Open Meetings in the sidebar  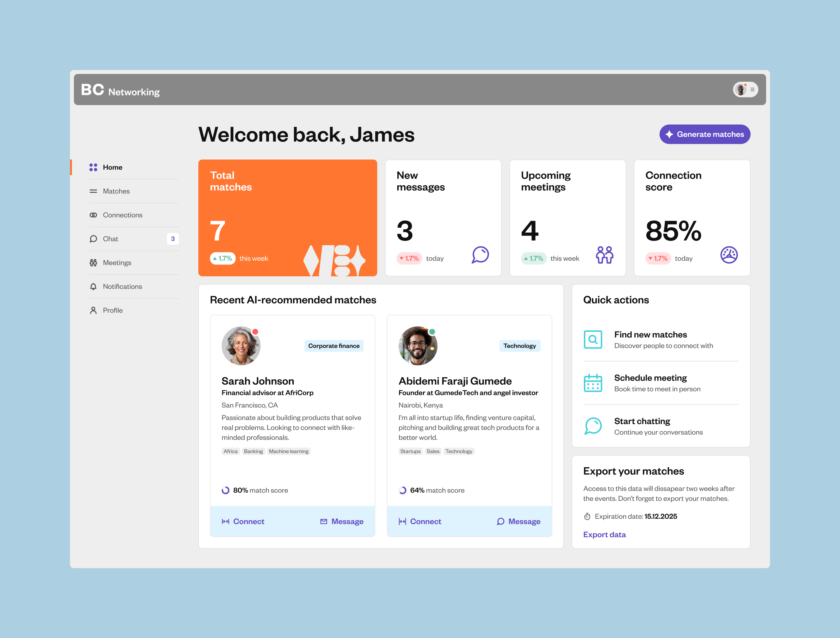point(117,263)
